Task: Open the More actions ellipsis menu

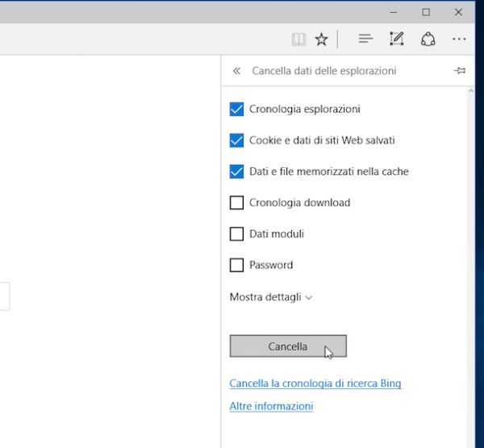Action: 459,39
